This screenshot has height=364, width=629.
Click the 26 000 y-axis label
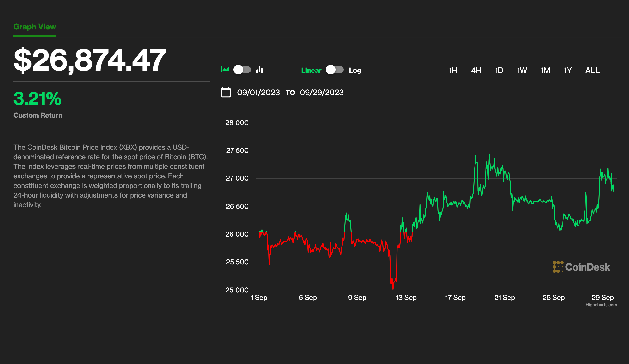point(237,234)
